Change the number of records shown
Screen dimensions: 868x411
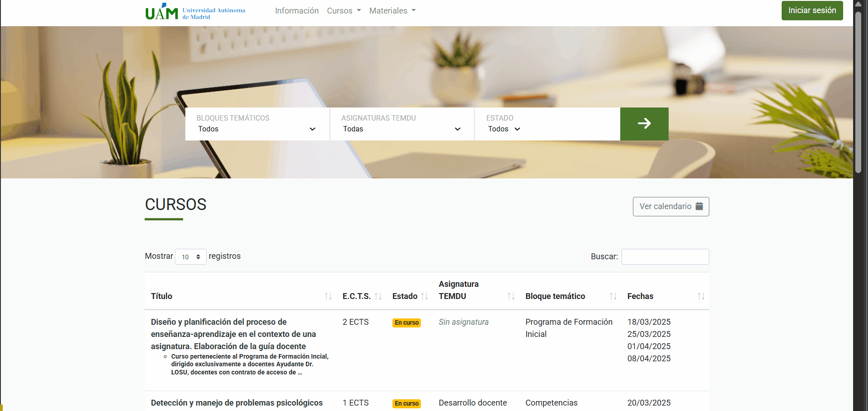pyautogui.click(x=190, y=257)
